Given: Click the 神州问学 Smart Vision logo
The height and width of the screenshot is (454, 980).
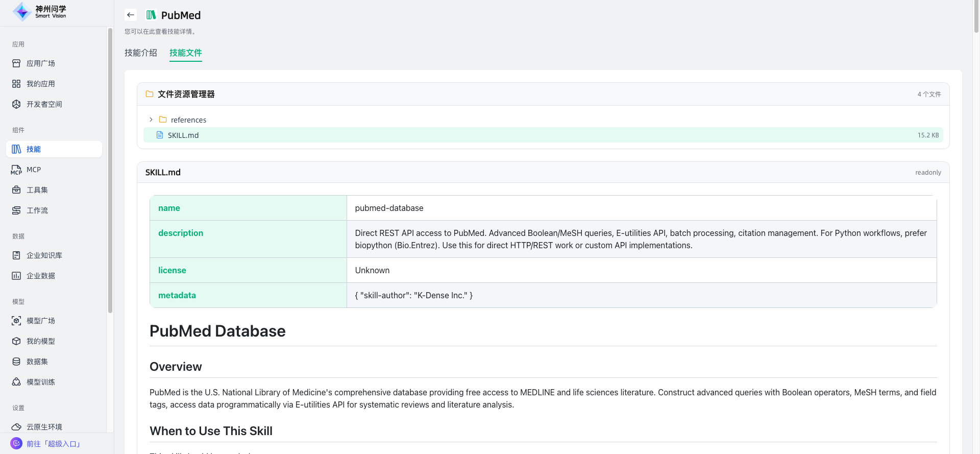Looking at the screenshot, I should (40, 11).
